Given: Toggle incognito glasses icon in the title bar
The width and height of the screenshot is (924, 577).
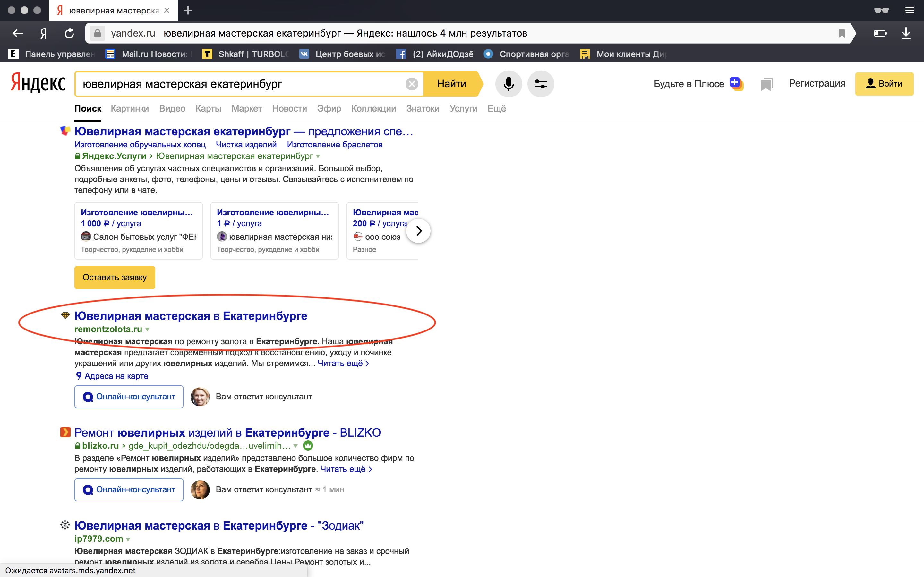Looking at the screenshot, I should click(x=881, y=10).
